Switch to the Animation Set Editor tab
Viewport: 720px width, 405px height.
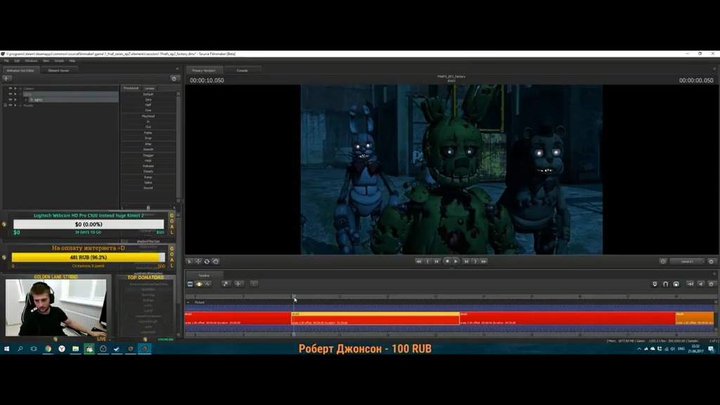click(x=21, y=70)
